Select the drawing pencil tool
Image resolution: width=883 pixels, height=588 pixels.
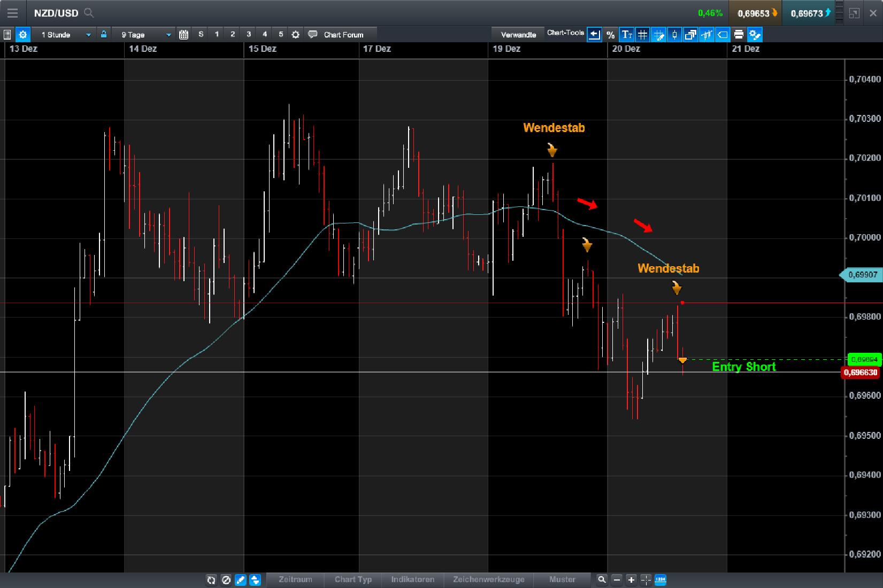pos(241,580)
